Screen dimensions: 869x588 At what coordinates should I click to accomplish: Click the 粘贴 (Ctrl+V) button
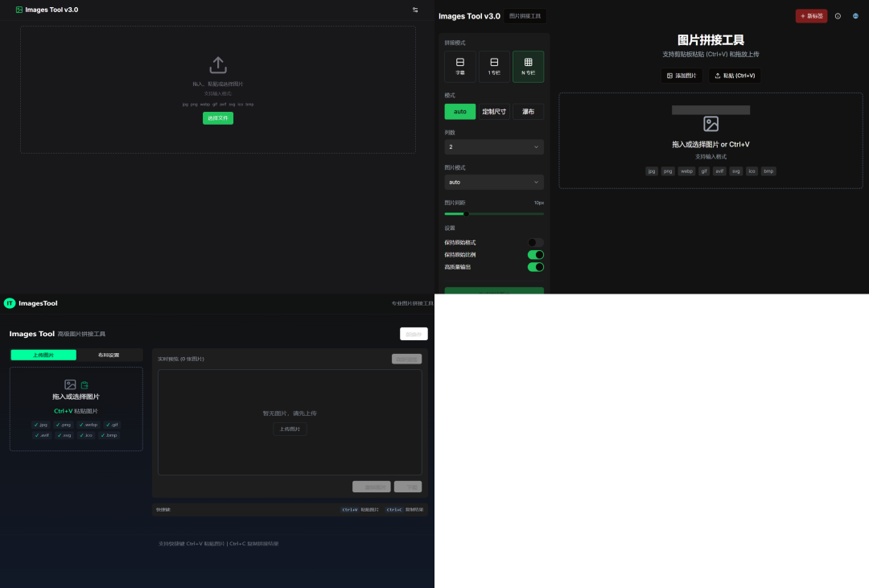coord(735,76)
